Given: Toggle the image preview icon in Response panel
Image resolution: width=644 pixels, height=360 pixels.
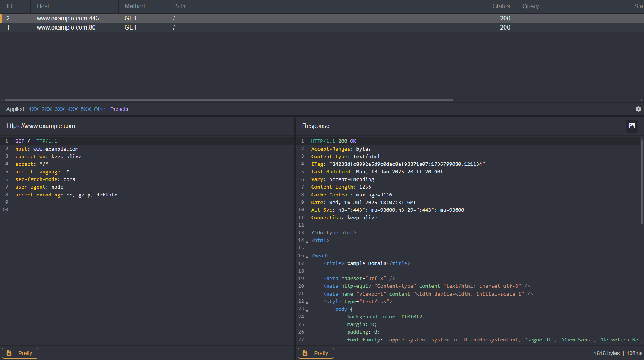Looking at the screenshot, I should pyautogui.click(x=631, y=126).
